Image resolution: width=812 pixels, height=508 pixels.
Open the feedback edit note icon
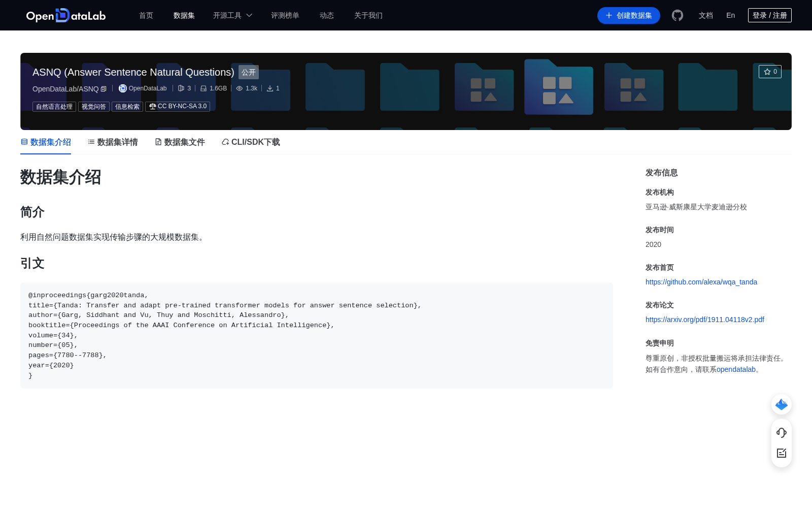click(782, 453)
